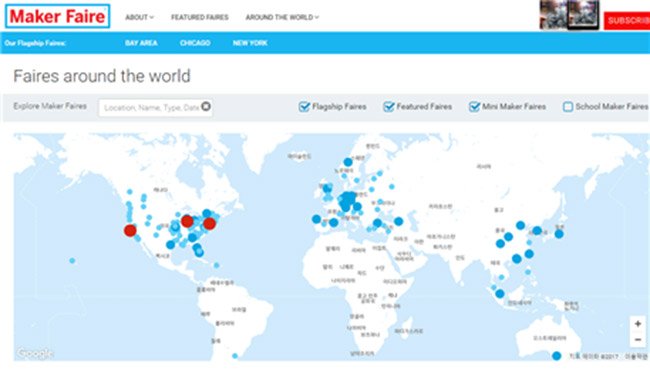Go to the New York flagship faire
Image resolution: width=650 pixels, height=370 pixels.
tap(250, 43)
